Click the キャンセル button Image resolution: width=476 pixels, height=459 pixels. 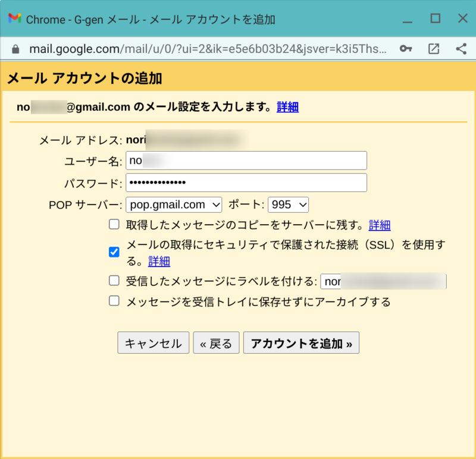coord(154,343)
